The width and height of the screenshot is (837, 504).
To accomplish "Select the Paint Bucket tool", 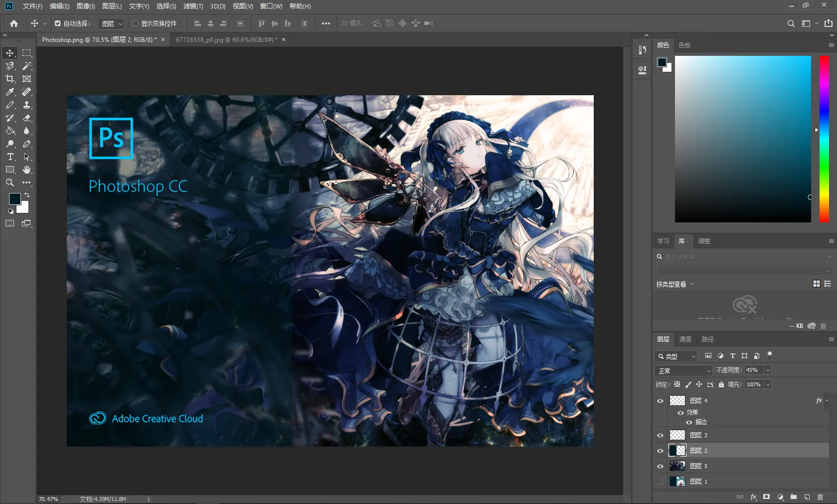I will 10,131.
